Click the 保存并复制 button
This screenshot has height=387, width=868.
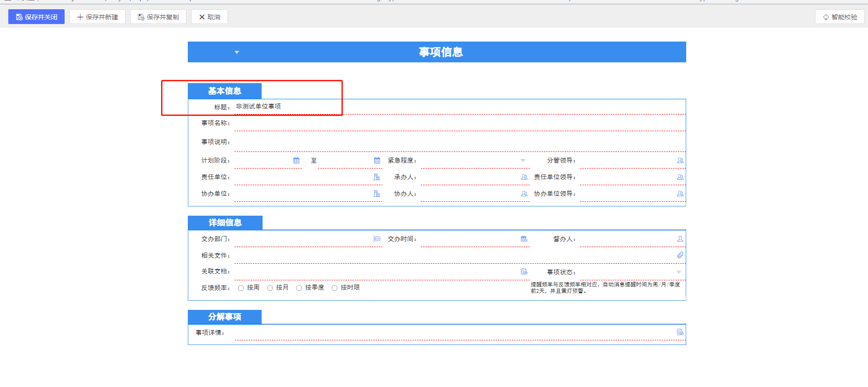pos(158,17)
